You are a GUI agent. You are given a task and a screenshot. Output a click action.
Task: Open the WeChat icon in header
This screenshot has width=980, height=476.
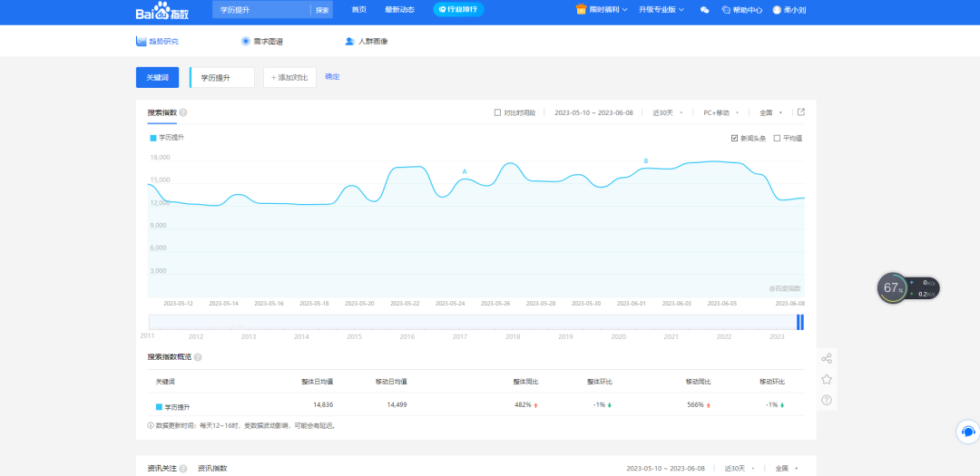pyautogui.click(x=704, y=10)
